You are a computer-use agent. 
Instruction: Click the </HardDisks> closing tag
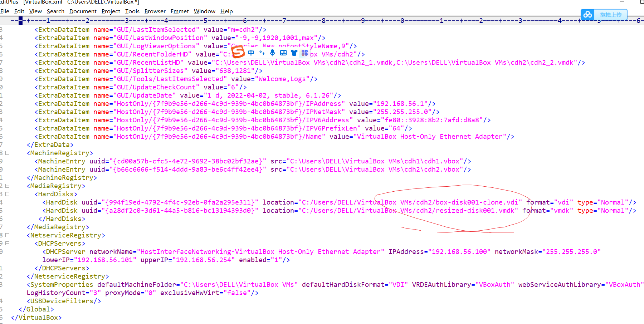click(62, 219)
